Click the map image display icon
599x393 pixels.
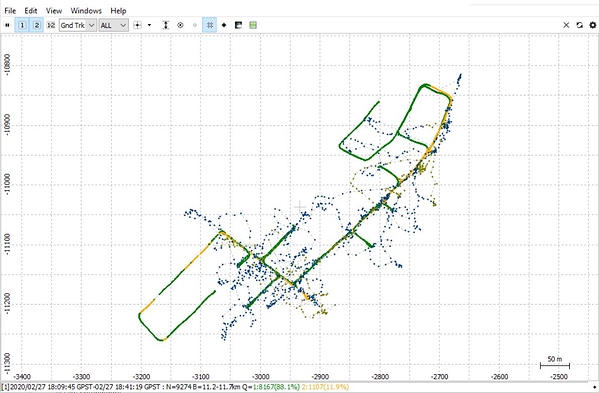(238, 25)
